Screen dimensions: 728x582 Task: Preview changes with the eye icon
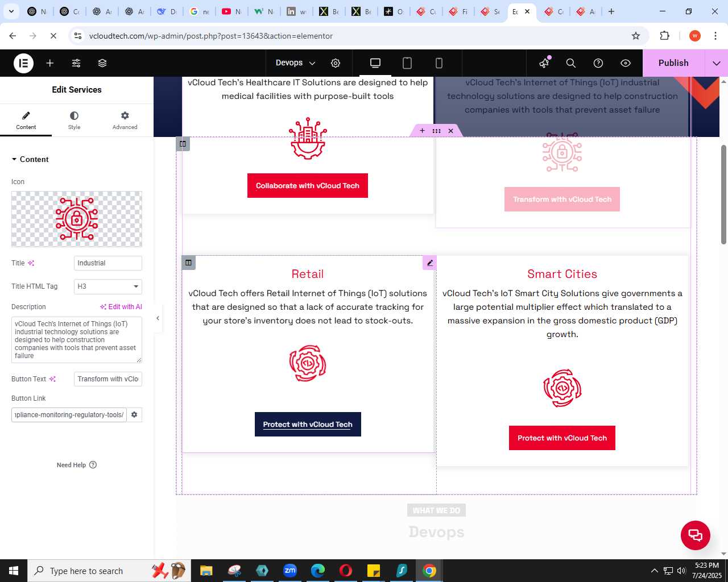point(626,63)
